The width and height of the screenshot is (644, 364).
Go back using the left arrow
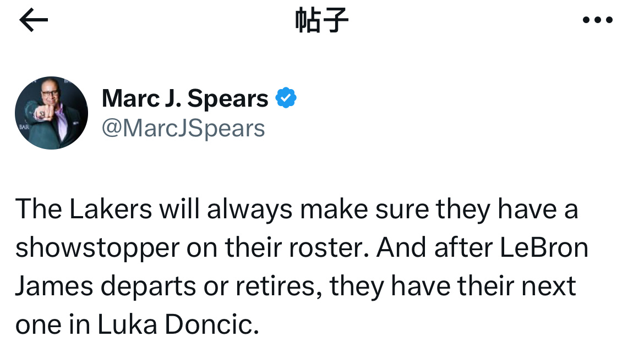[34, 20]
